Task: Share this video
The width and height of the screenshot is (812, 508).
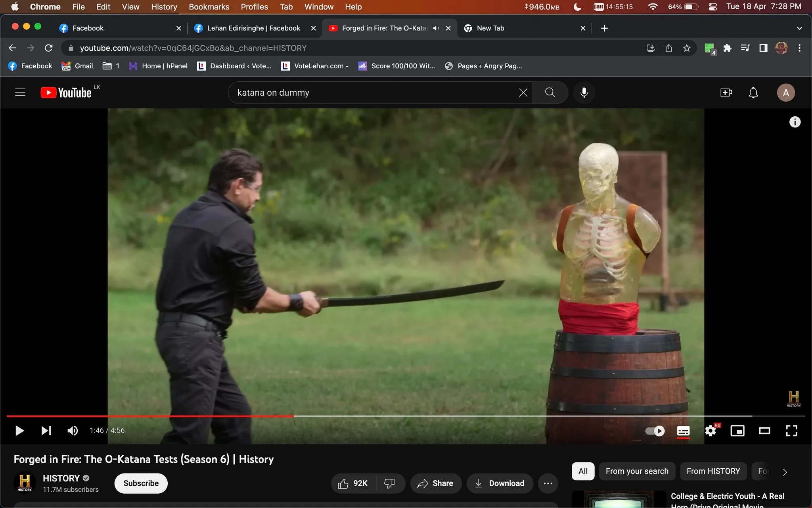Action: 435,483
